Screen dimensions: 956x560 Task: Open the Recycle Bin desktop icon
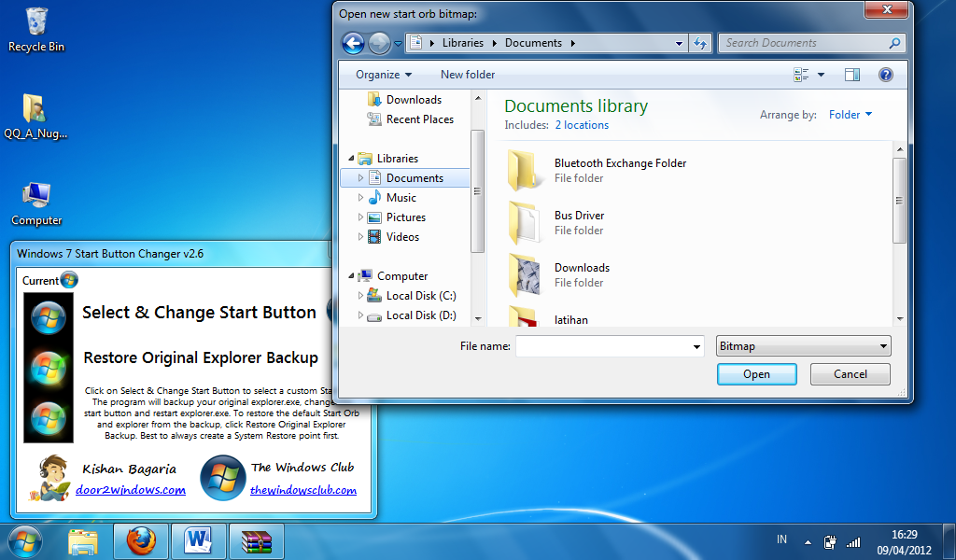click(36, 29)
